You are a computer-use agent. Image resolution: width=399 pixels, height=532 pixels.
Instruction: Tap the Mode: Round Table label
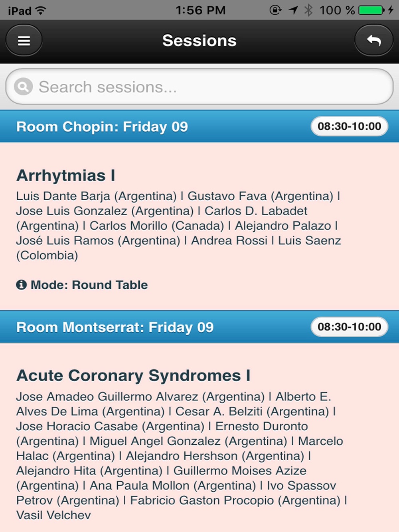point(89,285)
